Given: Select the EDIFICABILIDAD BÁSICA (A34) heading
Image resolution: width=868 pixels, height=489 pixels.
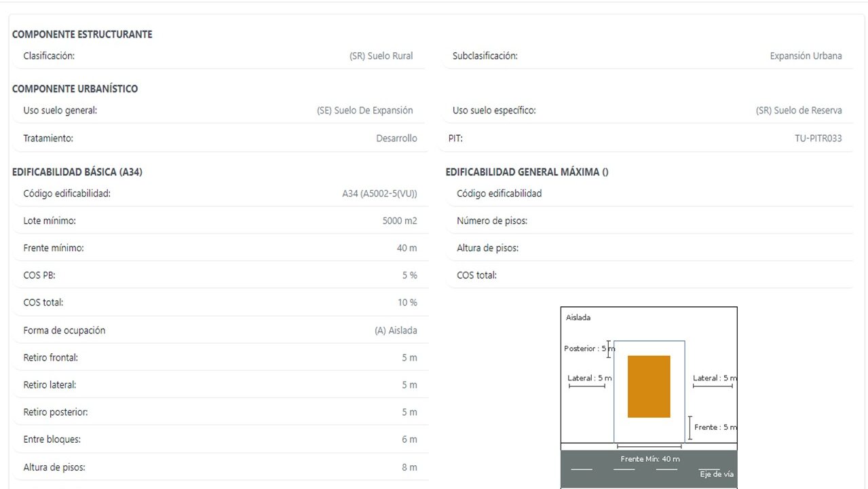Looking at the screenshot, I should (x=77, y=173).
